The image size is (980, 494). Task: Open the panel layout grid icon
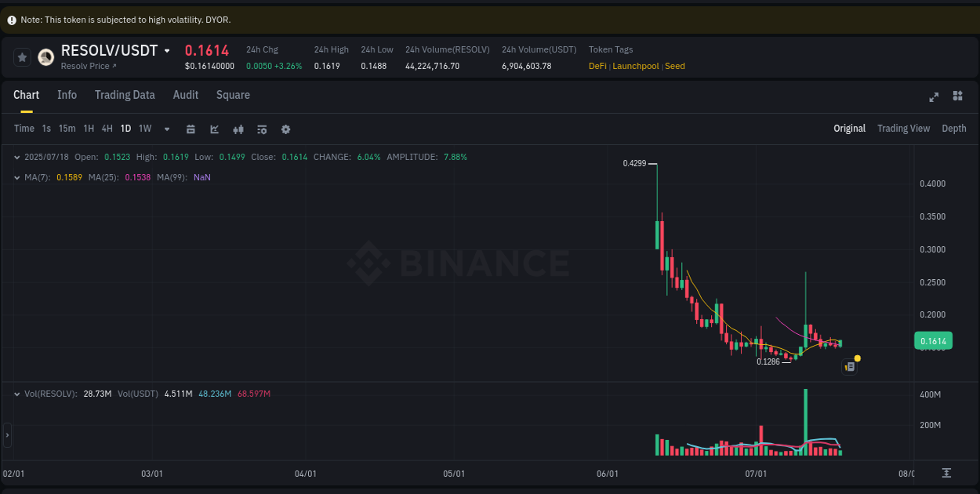957,96
